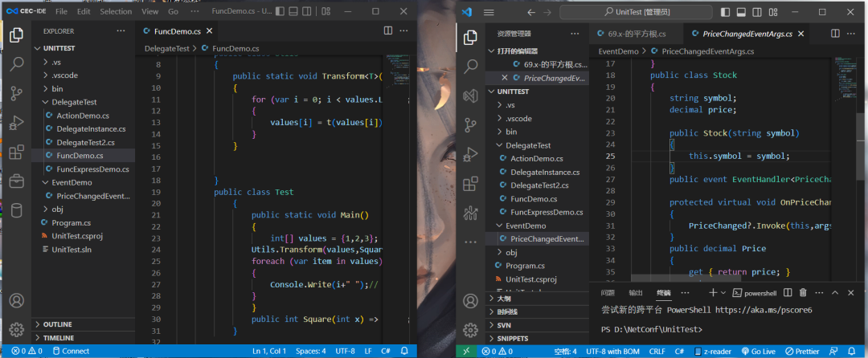This screenshot has width=868, height=358.
Task: Switch to 输出 panel tab
Action: coord(636,293)
